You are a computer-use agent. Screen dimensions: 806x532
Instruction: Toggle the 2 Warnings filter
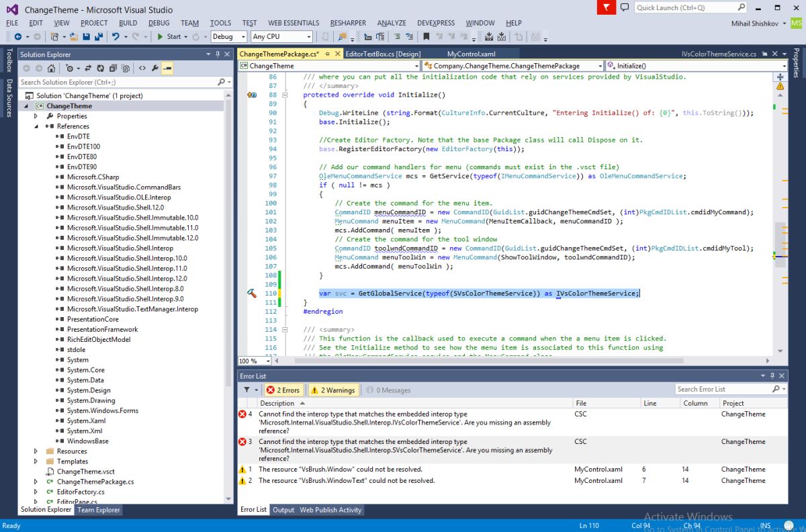click(332, 390)
